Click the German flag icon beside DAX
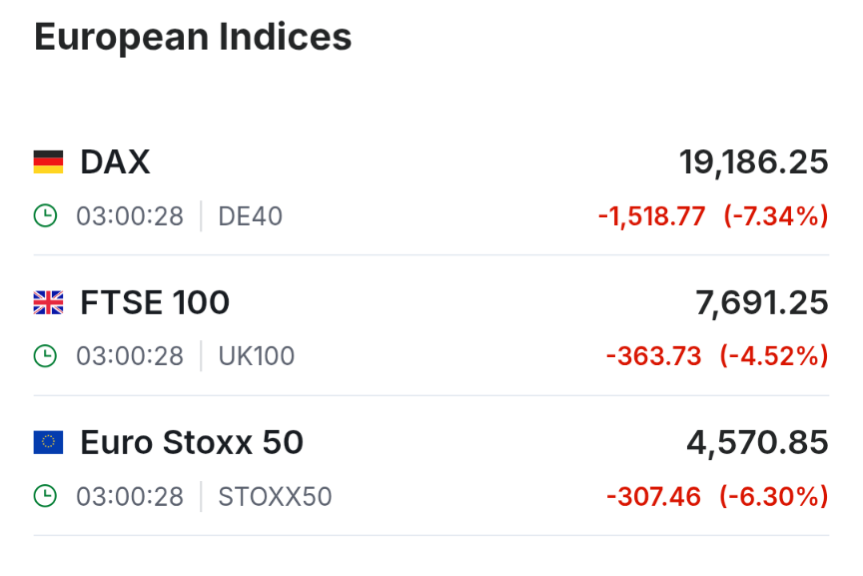This screenshot has width=863, height=576. pyautogui.click(x=48, y=162)
